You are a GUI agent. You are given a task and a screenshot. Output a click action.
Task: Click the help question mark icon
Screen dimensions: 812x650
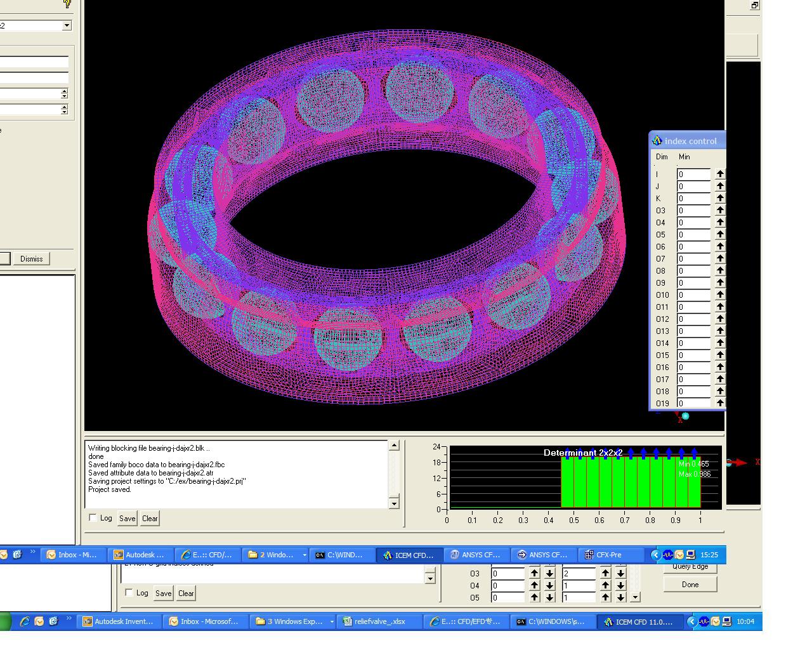[x=67, y=4]
